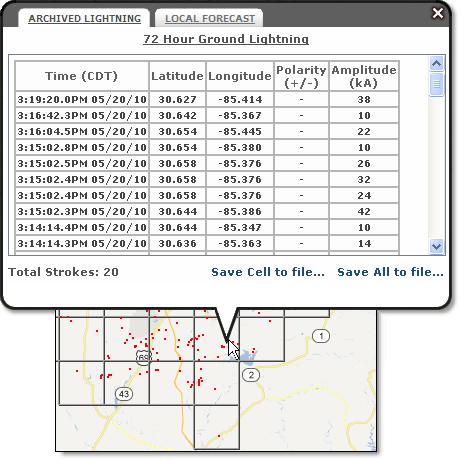The width and height of the screenshot is (460, 460).
Task: Switch to Archived Lightning tab
Action: point(85,19)
